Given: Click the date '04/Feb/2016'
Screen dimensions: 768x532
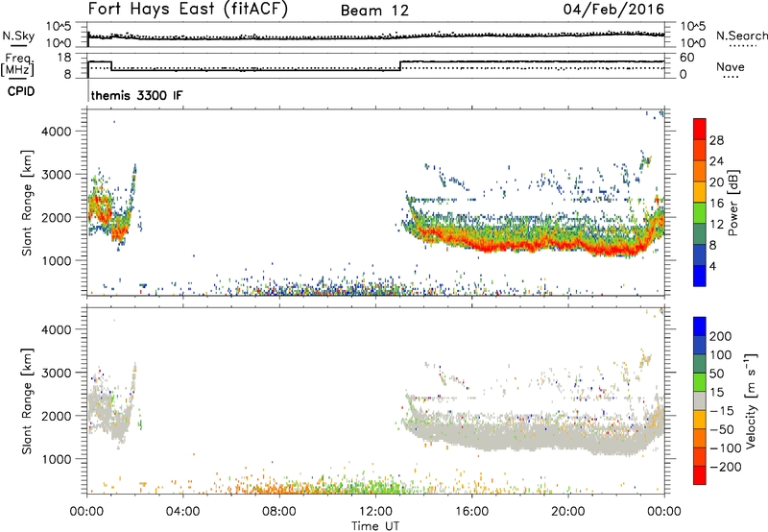Looking at the screenshot, I should (x=613, y=10).
